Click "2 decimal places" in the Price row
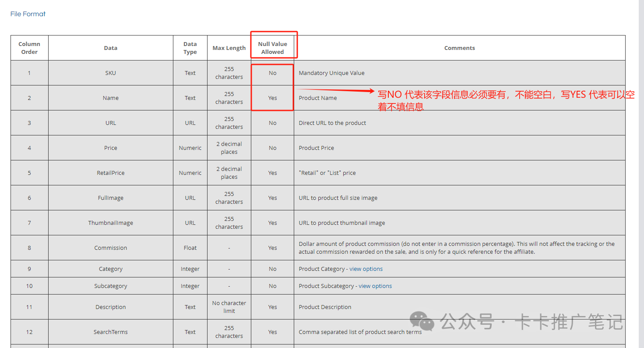Viewport: 644px width, 348px height. coord(229,148)
